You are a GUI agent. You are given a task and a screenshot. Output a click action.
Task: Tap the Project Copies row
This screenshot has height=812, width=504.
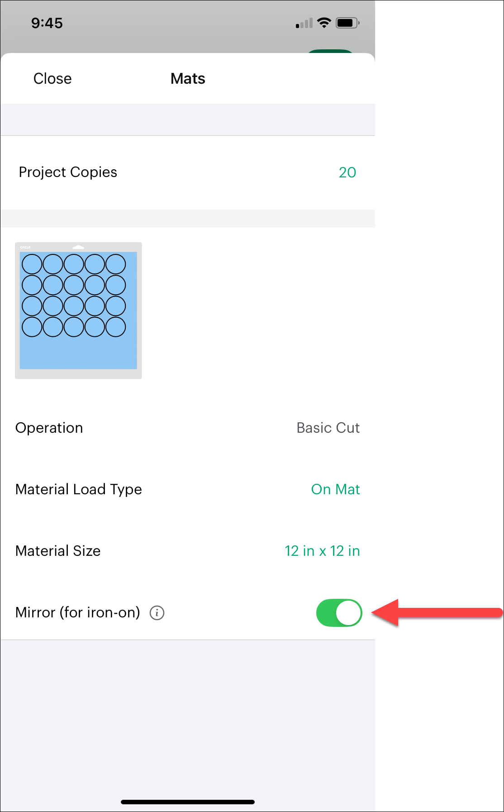click(x=187, y=172)
